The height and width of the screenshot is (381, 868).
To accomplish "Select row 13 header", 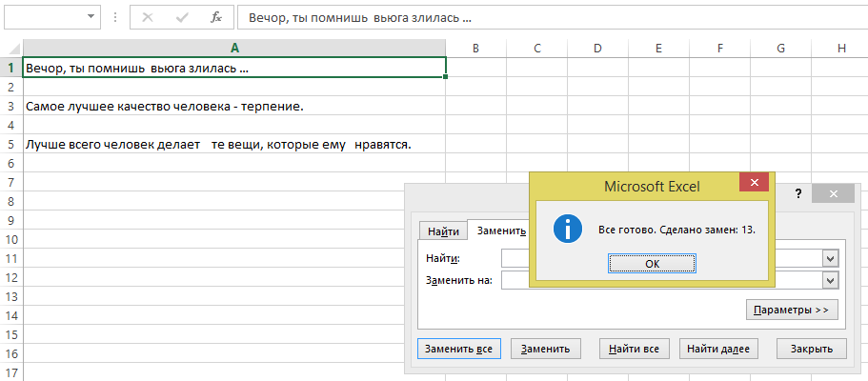I will (x=11, y=297).
